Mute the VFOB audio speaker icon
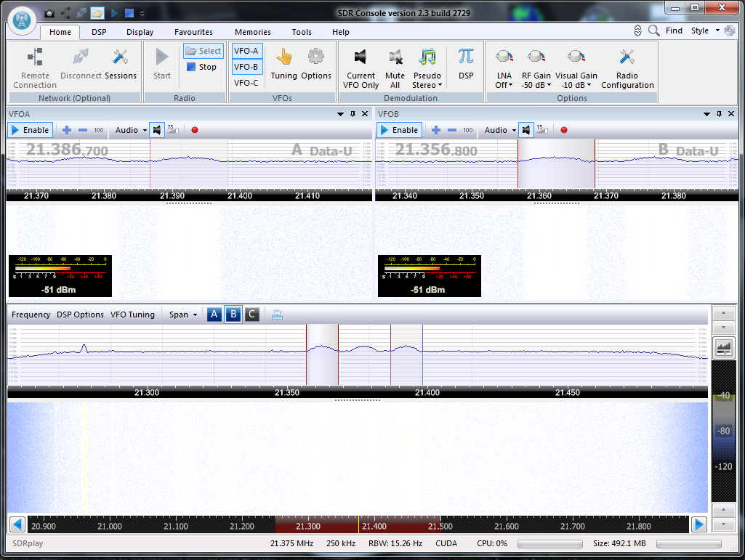 [525, 130]
